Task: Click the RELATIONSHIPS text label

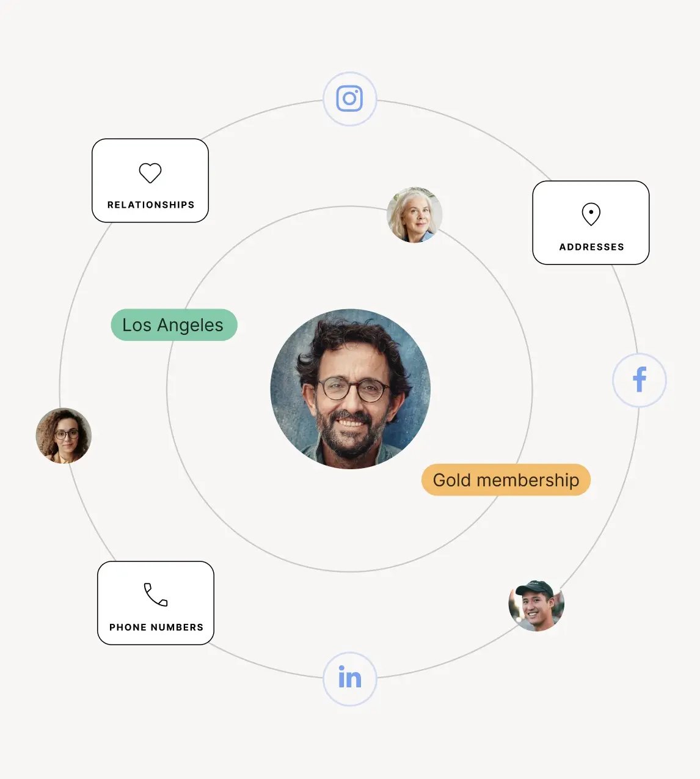Action: point(151,205)
